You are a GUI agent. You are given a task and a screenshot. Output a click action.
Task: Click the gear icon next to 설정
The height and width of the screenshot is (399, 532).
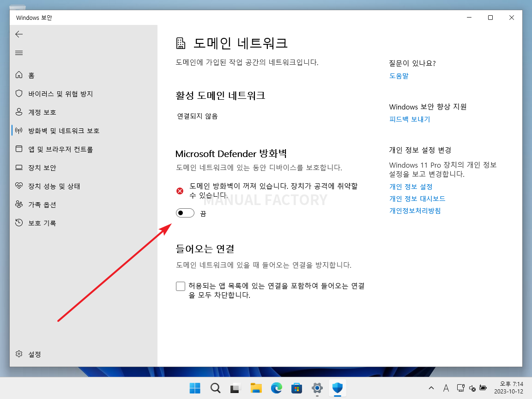(x=19, y=354)
